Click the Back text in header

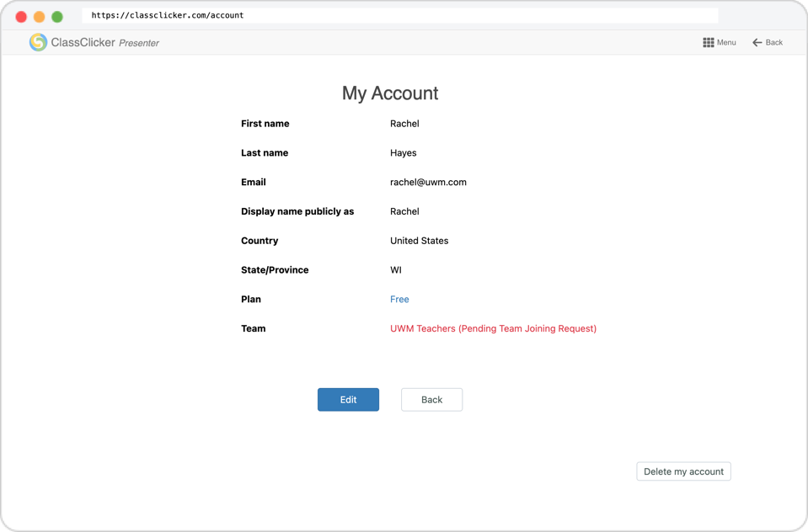pyautogui.click(x=774, y=42)
